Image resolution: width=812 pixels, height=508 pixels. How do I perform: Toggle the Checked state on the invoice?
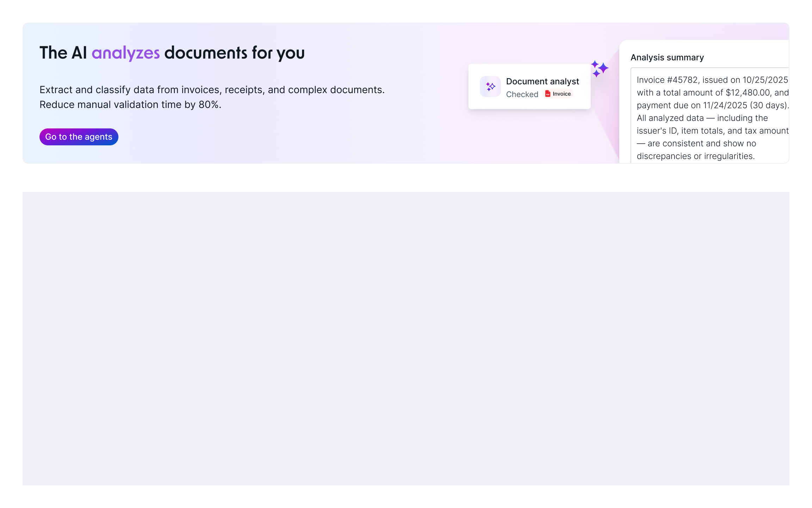[x=522, y=94]
